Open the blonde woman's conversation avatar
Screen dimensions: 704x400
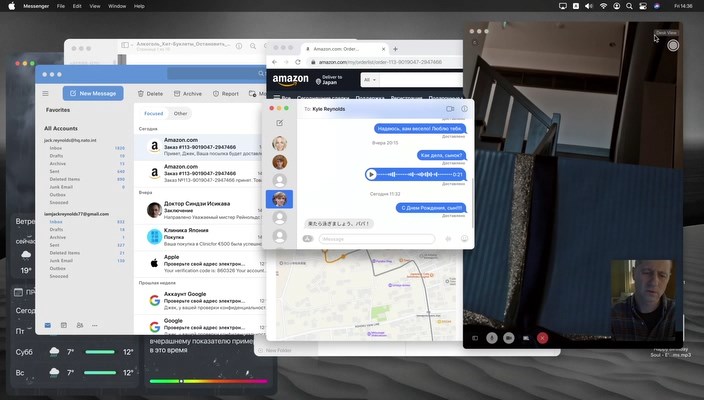click(279, 143)
